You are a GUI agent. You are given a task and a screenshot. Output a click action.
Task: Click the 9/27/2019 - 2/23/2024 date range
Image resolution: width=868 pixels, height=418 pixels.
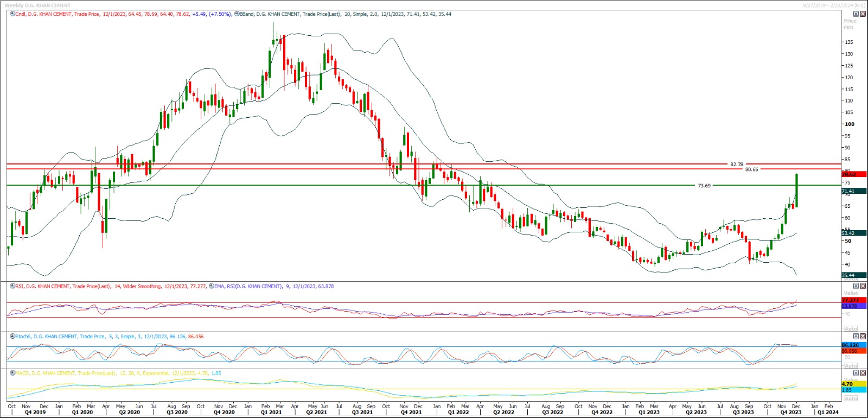click(x=834, y=5)
